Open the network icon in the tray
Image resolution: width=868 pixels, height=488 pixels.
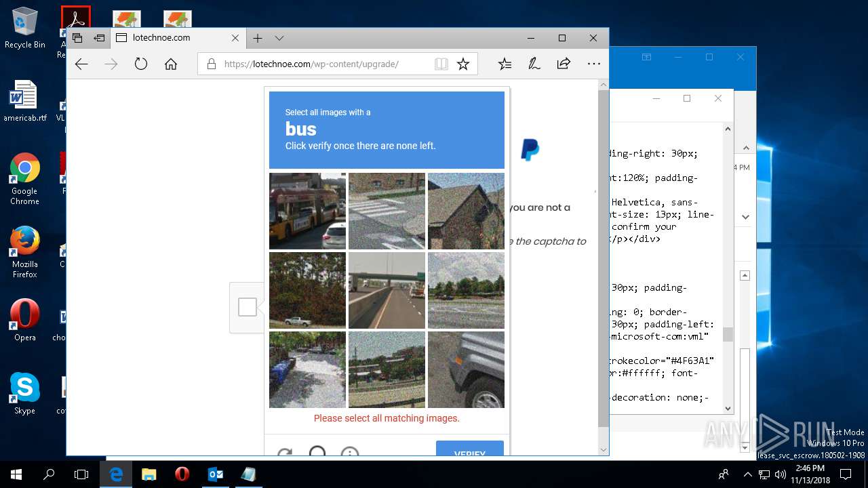click(x=764, y=474)
